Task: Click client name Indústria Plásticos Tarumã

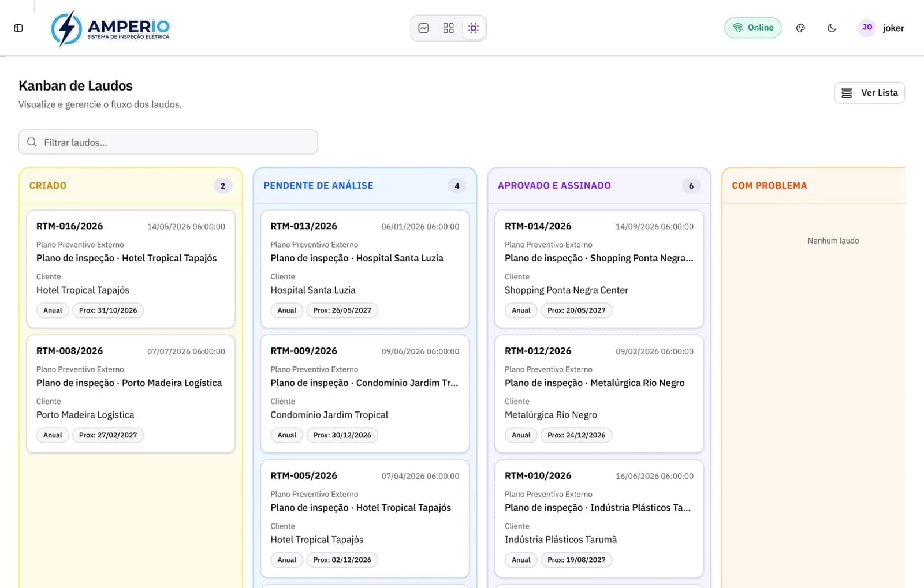Action: (561, 540)
